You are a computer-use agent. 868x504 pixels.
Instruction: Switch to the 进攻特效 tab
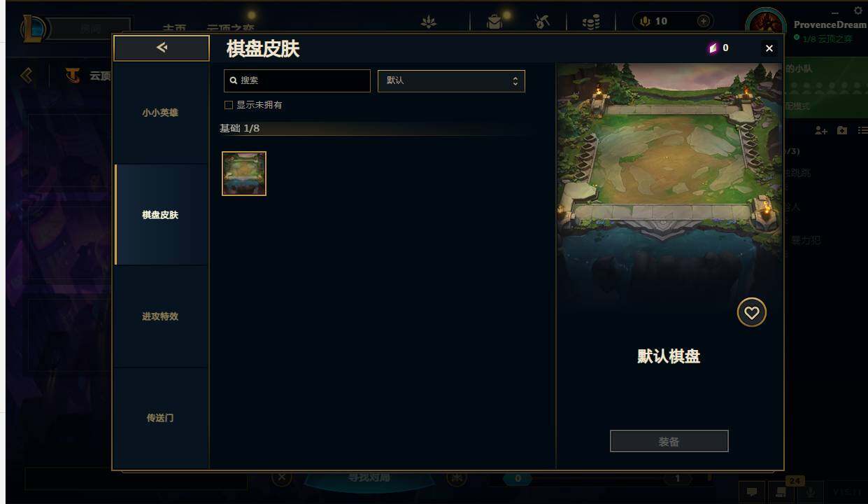161,316
